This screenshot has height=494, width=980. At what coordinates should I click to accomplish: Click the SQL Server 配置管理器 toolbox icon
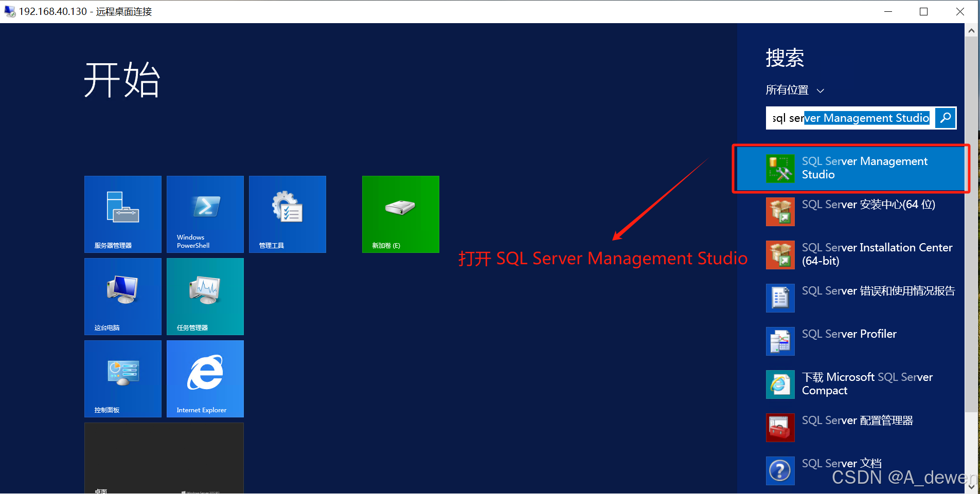click(780, 428)
